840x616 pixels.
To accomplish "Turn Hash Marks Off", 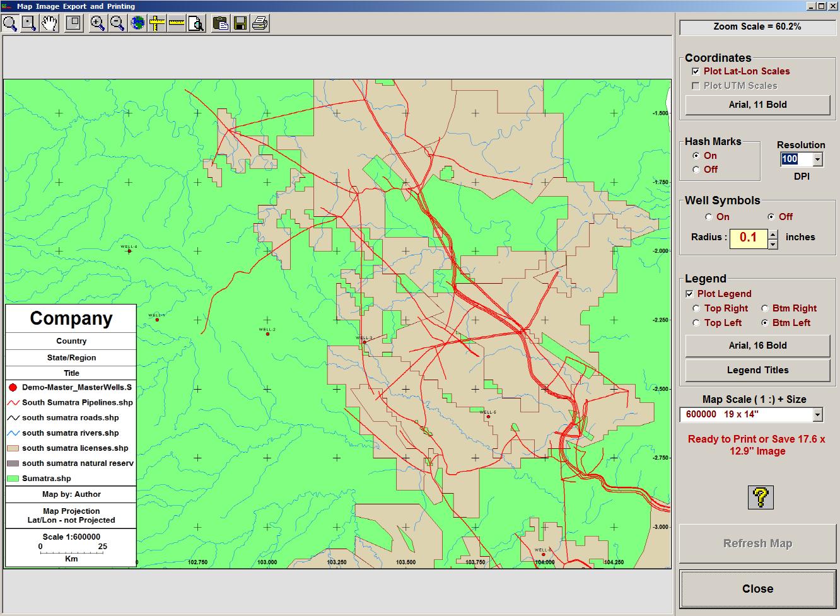I will [x=696, y=170].
